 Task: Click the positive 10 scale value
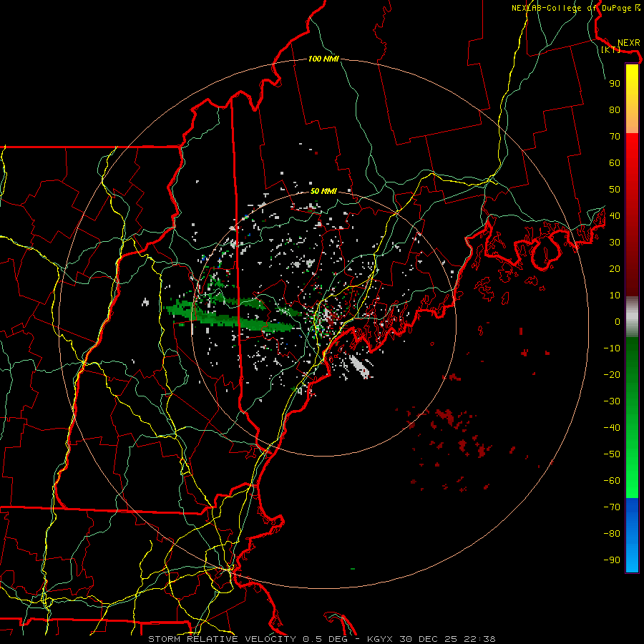[615, 296]
